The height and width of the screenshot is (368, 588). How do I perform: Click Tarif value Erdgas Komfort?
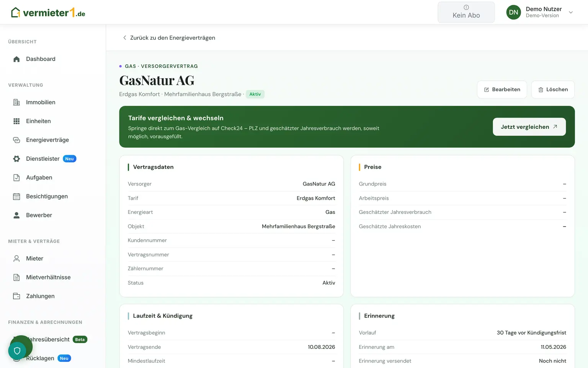[316, 198]
